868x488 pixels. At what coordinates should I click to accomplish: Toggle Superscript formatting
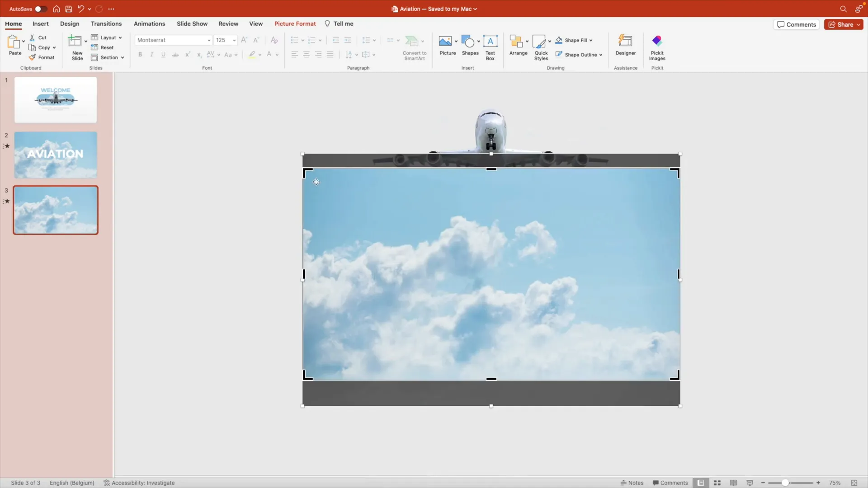pyautogui.click(x=187, y=55)
